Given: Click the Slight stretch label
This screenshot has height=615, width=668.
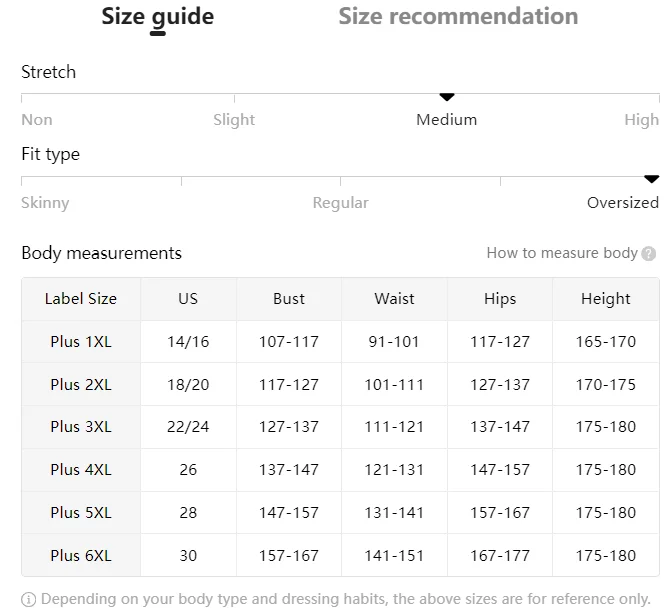Looking at the screenshot, I should 234,120.
